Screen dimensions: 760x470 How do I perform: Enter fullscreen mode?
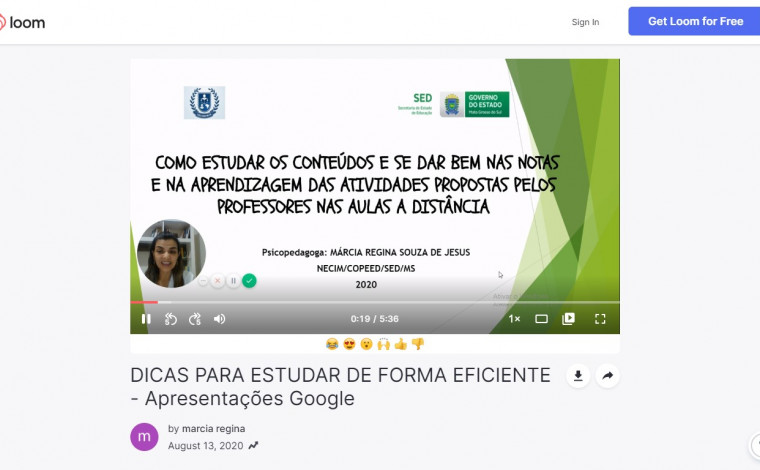600,319
